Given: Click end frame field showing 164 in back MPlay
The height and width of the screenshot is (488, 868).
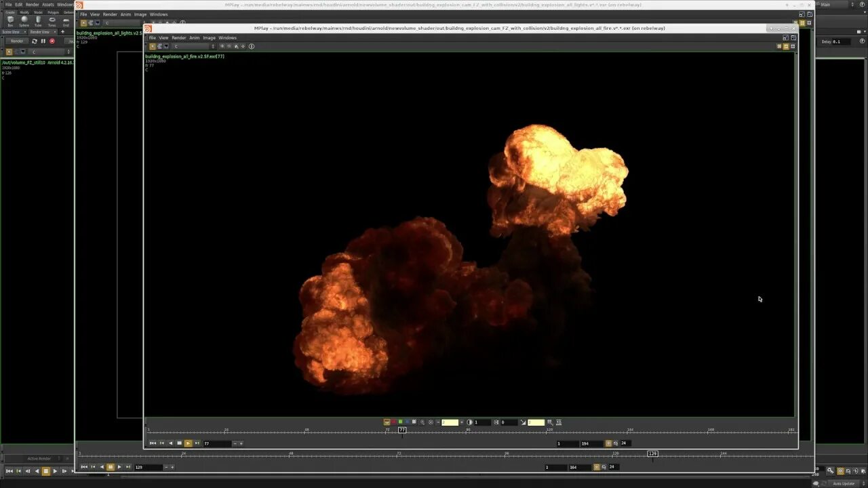Looking at the screenshot, I should [580, 467].
